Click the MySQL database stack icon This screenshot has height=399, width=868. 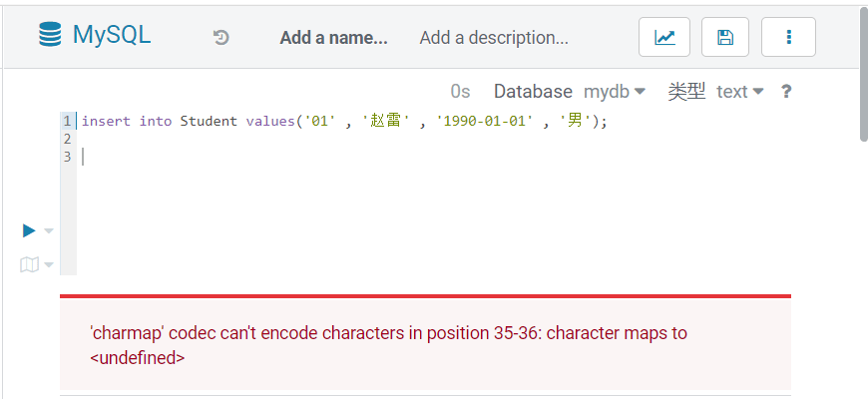pyautogui.click(x=50, y=36)
